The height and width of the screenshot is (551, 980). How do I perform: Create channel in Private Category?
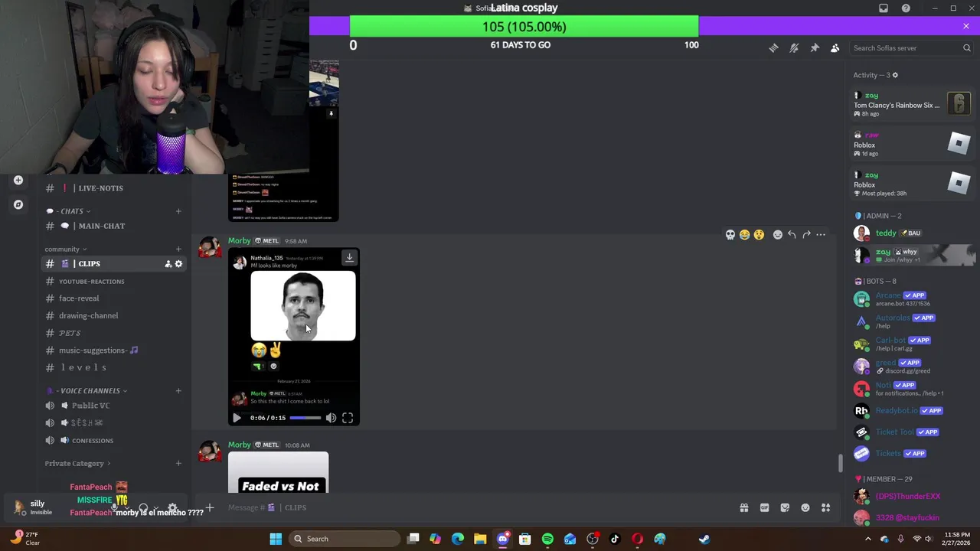pos(178,464)
